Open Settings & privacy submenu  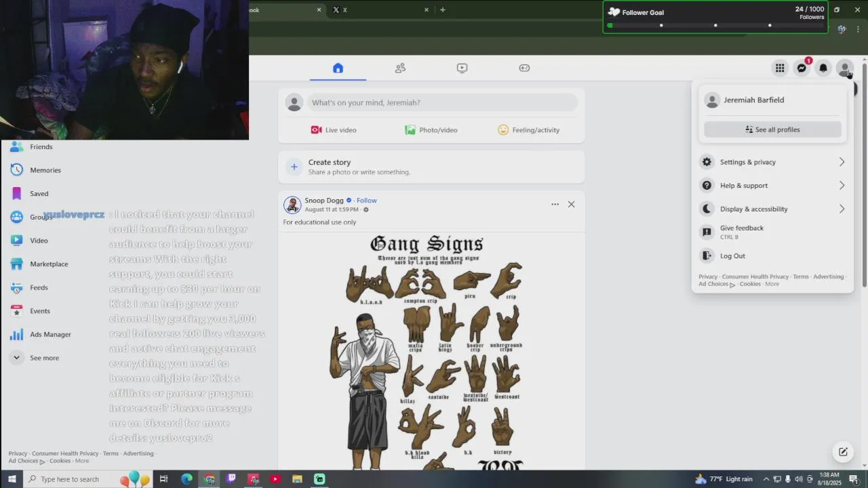click(x=772, y=162)
